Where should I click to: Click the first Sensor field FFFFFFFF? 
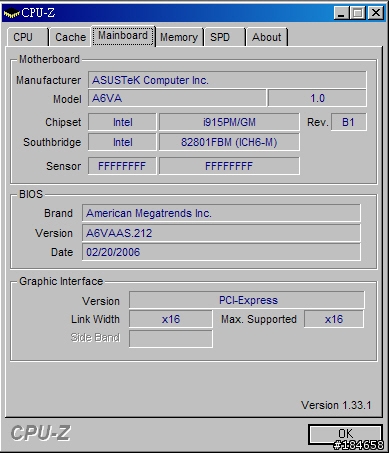(122, 166)
